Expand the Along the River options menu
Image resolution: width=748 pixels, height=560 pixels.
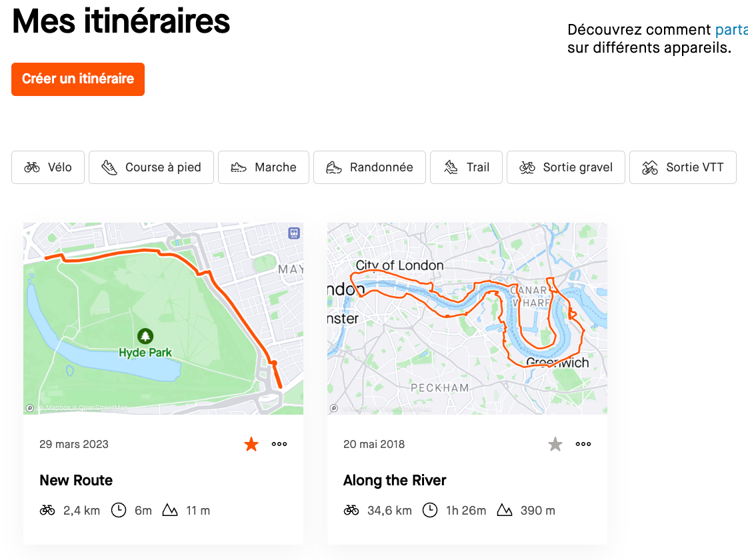(x=583, y=444)
